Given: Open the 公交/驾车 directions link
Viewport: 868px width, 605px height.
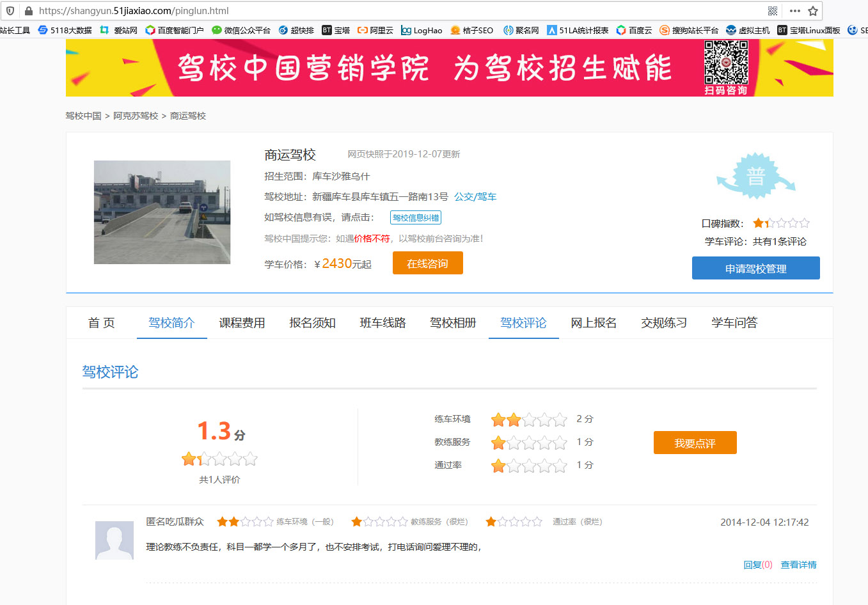Looking at the screenshot, I should coord(475,197).
